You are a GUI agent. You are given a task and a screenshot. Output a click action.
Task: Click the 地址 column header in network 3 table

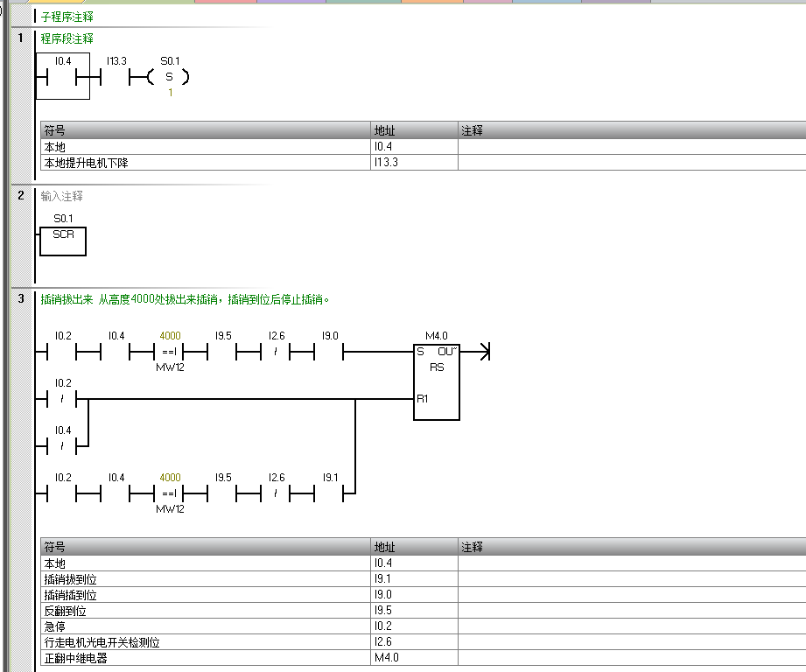tap(384, 547)
